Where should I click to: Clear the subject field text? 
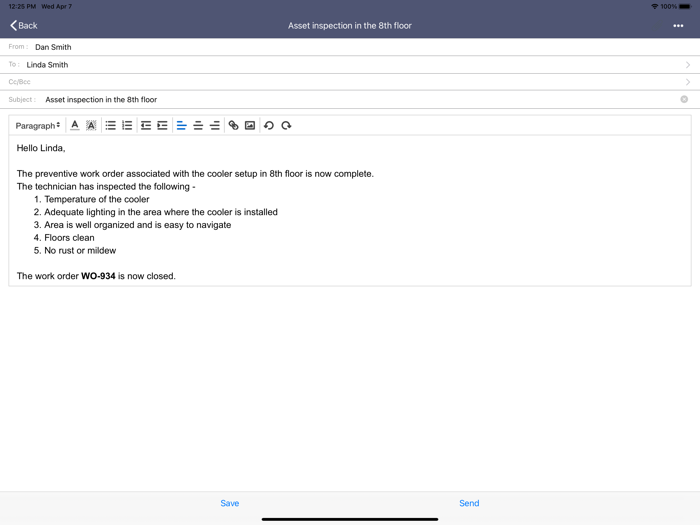(684, 99)
